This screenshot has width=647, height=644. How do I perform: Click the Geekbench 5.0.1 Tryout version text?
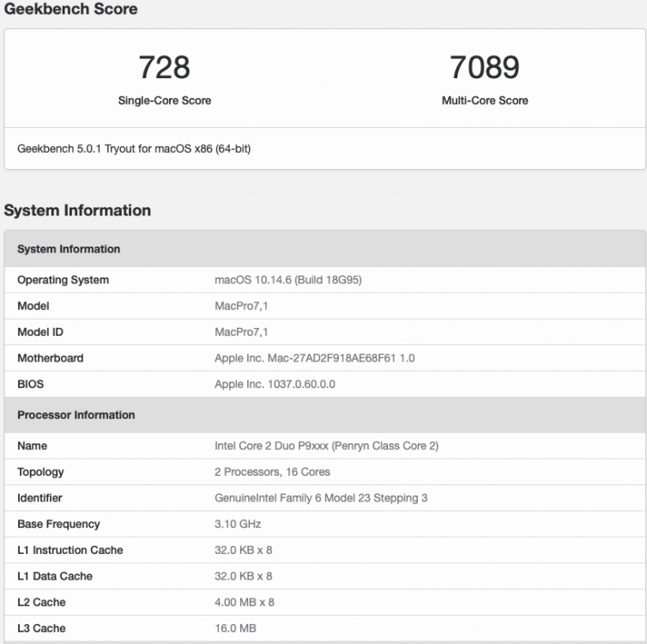[134, 149]
